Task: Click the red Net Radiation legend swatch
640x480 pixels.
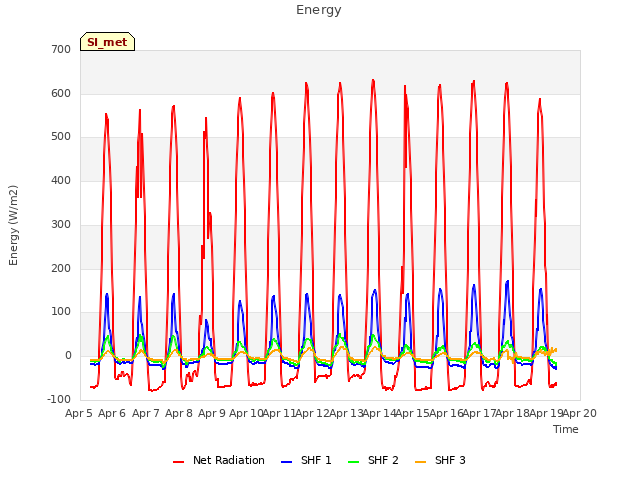Action: click(178, 462)
